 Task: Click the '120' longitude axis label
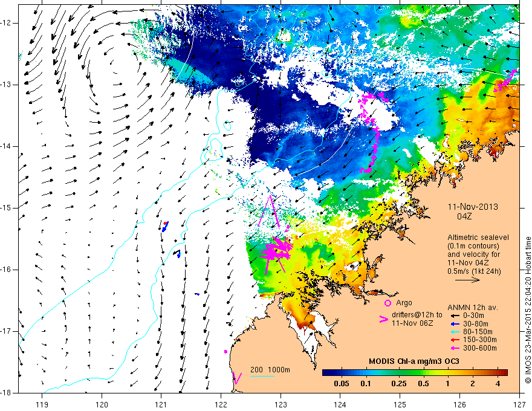pos(102,405)
